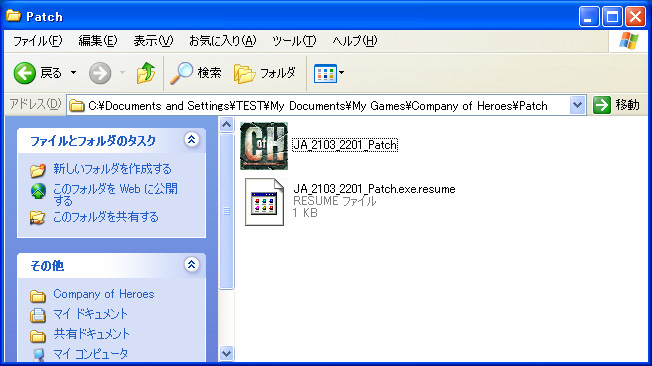Go up one folder level
The height and width of the screenshot is (366, 652).
[x=146, y=73]
